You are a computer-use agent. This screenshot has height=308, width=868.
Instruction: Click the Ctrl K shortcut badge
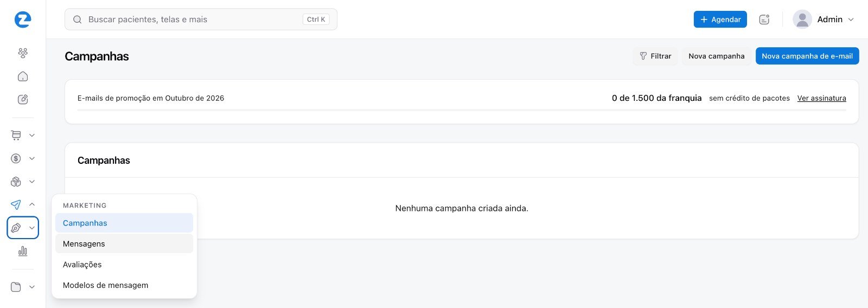tap(316, 20)
